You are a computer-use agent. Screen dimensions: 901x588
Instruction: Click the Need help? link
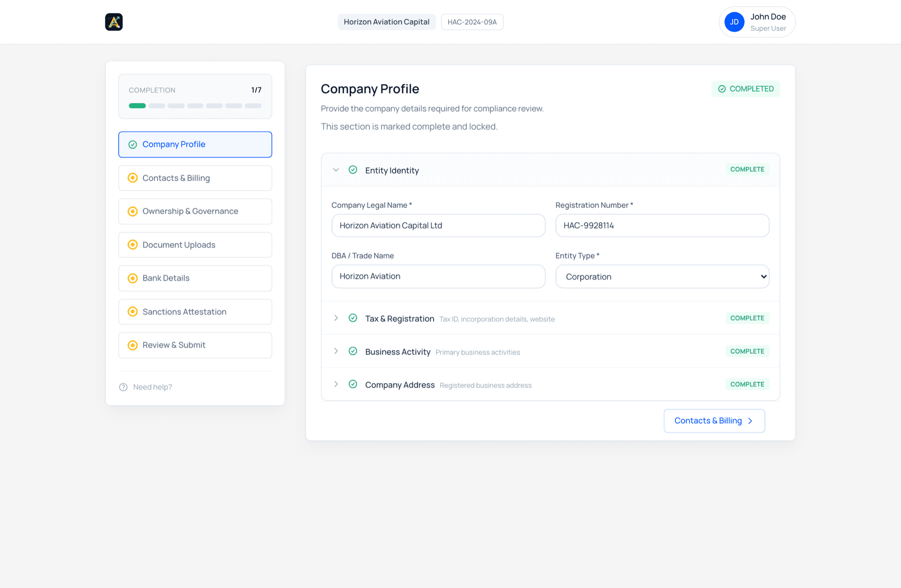pos(153,387)
